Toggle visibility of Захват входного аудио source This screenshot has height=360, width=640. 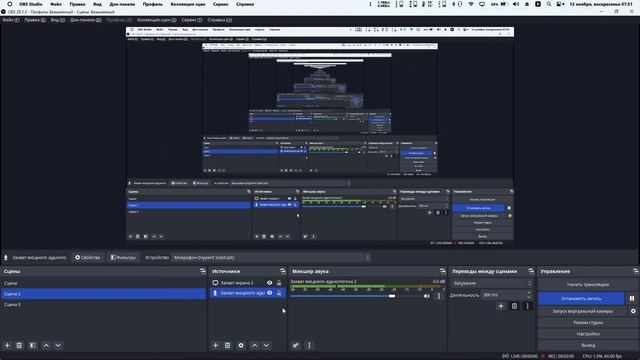click(x=269, y=293)
